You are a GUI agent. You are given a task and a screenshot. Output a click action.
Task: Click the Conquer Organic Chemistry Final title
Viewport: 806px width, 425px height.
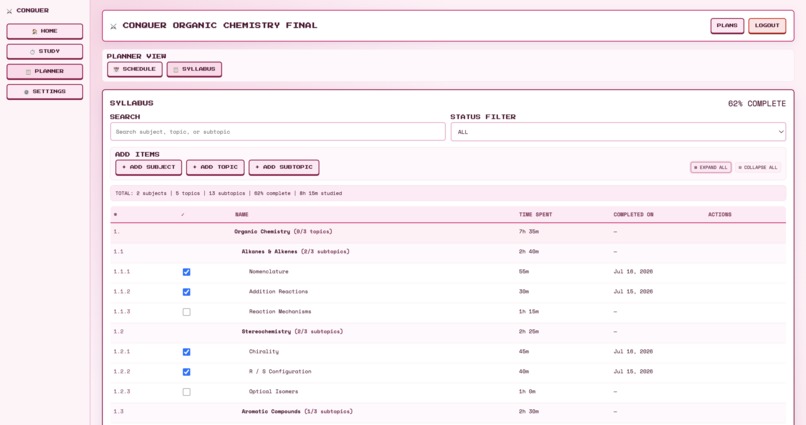click(219, 25)
